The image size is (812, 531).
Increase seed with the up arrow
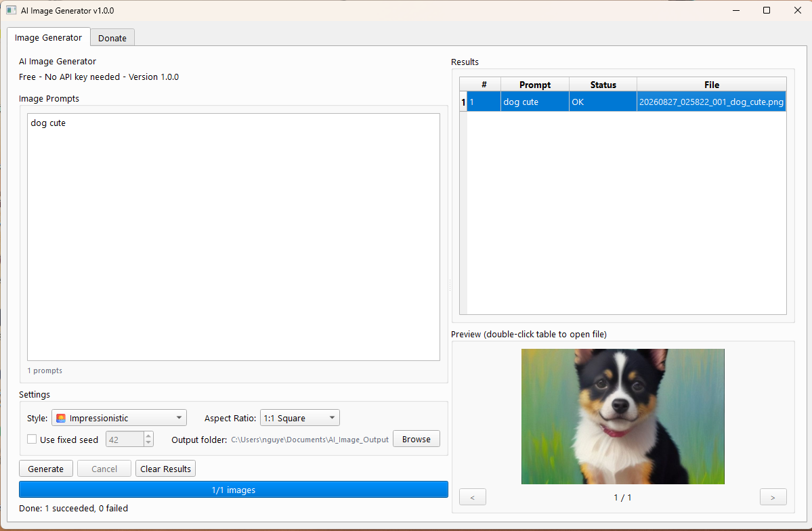point(148,436)
